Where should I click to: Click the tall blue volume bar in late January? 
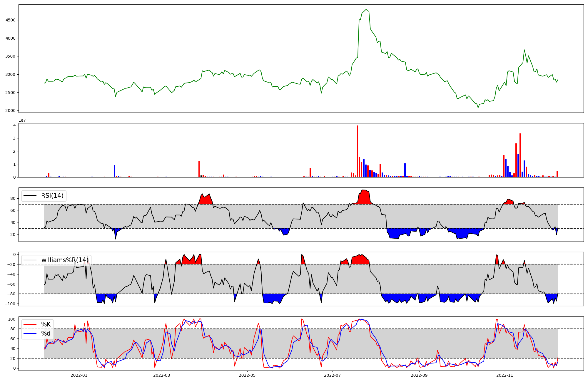[x=115, y=171]
